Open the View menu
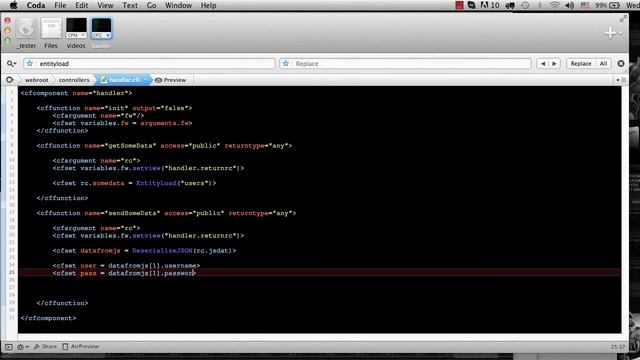Viewport: 640px width, 360px height. click(x=105, y=5)
